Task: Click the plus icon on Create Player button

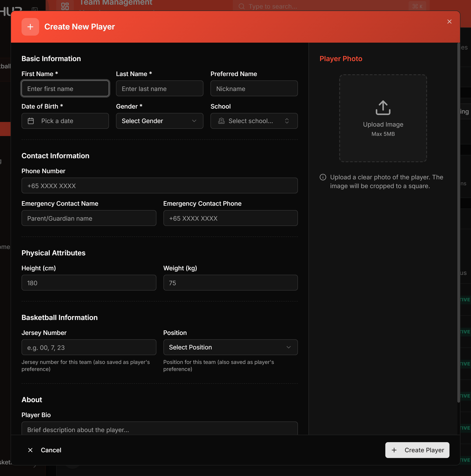Action: [x=394, y=450]
